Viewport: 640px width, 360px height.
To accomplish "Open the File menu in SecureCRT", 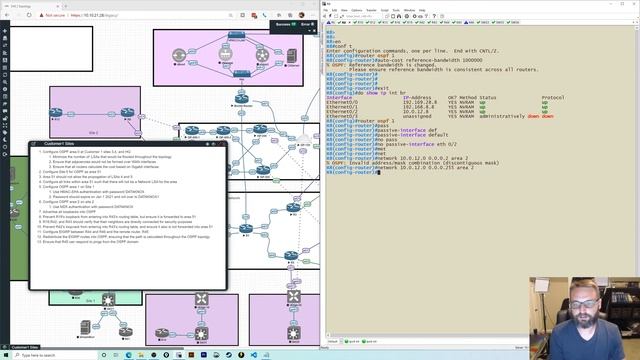I will pyautogui.click(x=326, y=10).
